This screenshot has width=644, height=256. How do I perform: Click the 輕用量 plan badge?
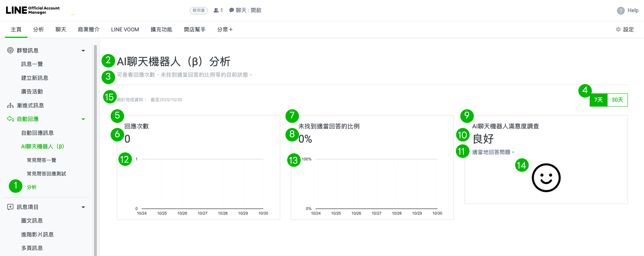pos(198,10)
